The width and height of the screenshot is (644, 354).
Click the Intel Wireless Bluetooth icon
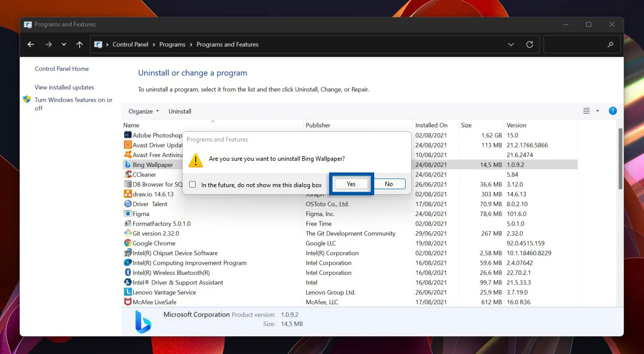(128, 273)
